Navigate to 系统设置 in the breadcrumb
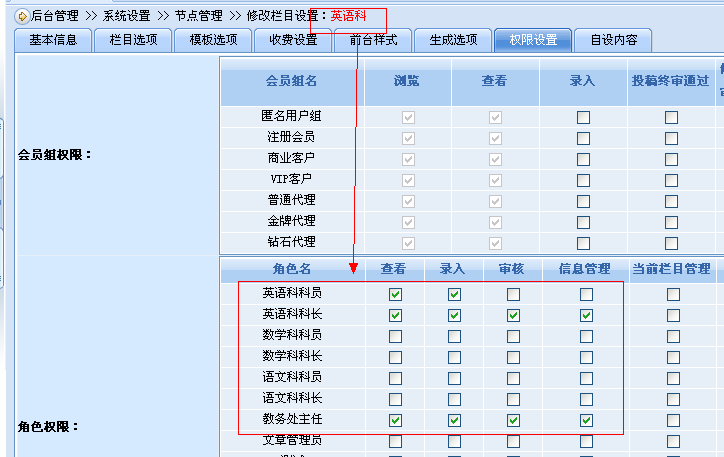The width and height of the screenshot is (724, 457). 126,16
